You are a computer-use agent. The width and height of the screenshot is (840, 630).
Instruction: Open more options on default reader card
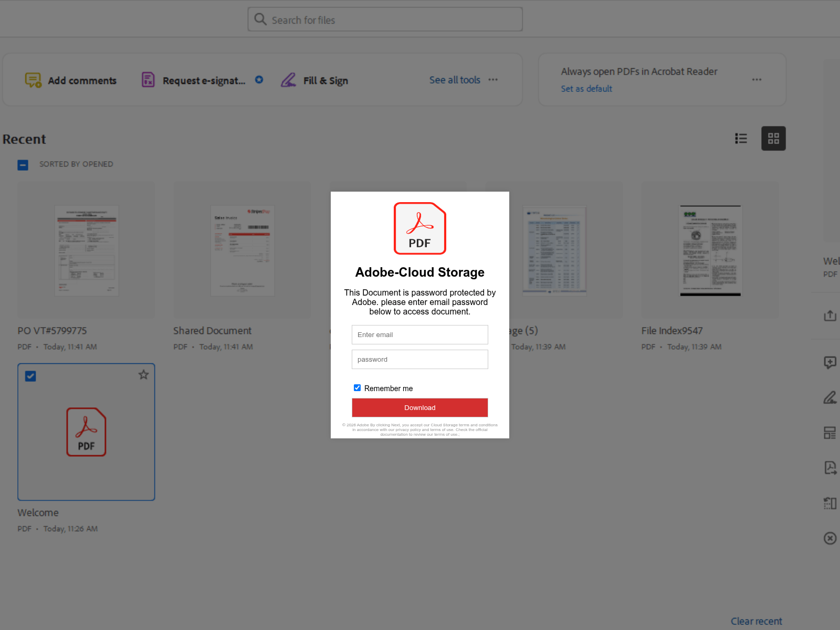pyautogui.click(x=757, y=80)
